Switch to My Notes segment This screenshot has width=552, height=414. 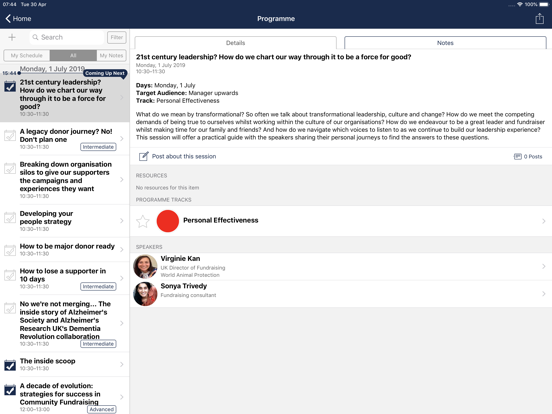click(111, 56)
